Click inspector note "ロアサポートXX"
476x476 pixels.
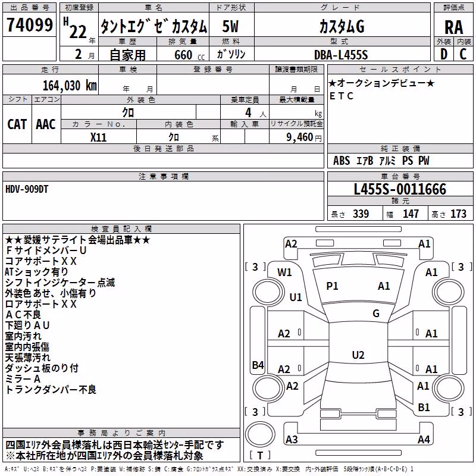[x=40, y=304]
